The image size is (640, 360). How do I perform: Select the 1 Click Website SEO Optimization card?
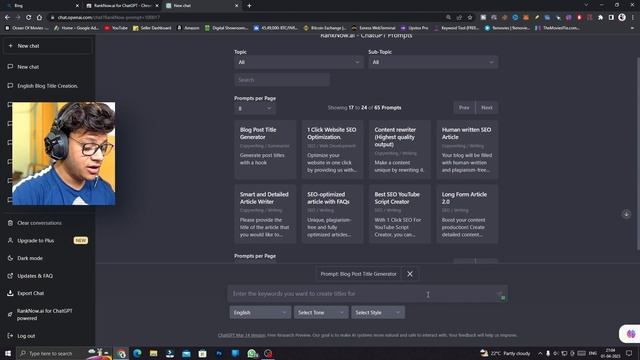[x=332, y=149]
